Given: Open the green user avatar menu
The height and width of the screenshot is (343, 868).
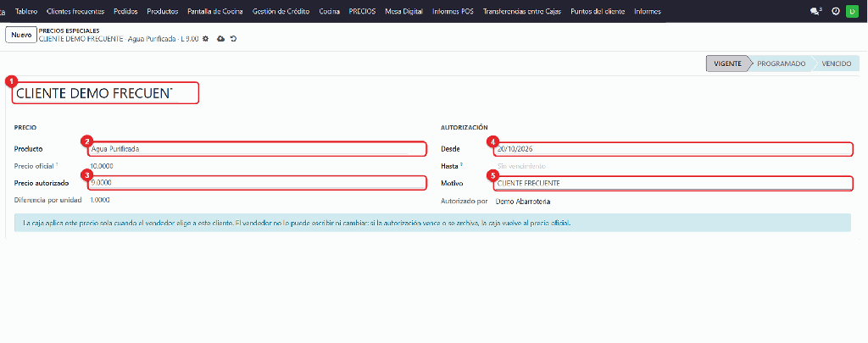Looking at the screenshot, I should 851,11.
